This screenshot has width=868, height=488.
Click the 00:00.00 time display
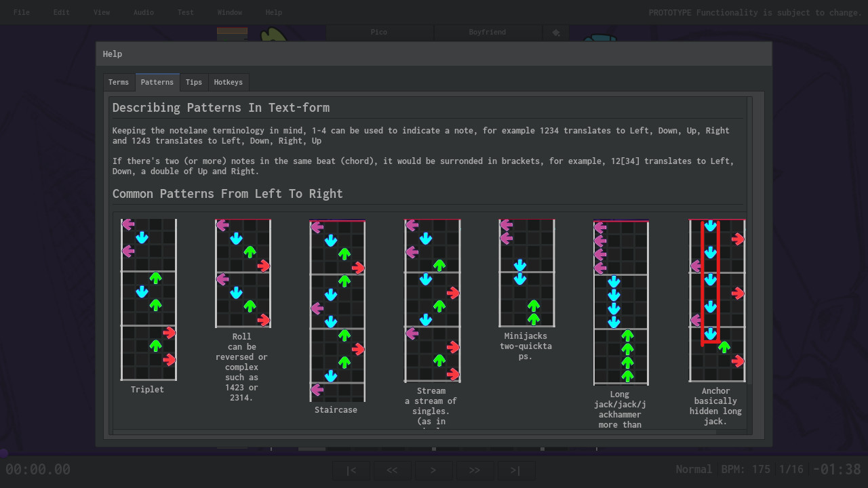pyautogui.click(x=38, y=469)
